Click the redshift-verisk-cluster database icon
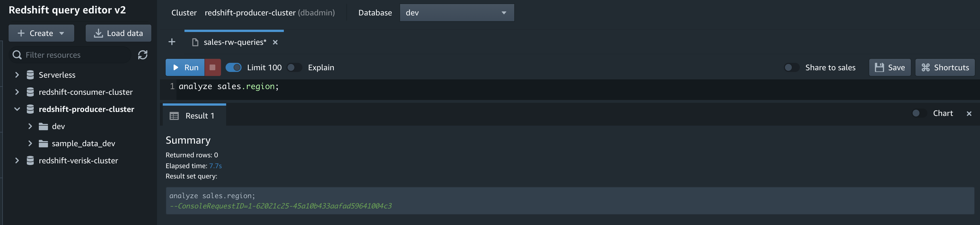The height and width of the screenshot is (225, 980). coord(31,161)
